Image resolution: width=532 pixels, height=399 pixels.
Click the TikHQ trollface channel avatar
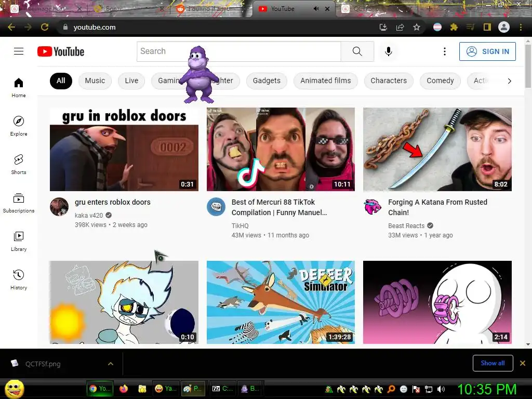[x=216, y=207]
